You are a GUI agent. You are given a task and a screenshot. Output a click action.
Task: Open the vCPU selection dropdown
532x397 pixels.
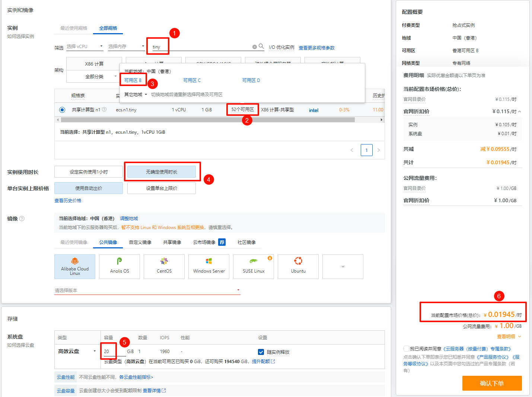coord(85,47)
